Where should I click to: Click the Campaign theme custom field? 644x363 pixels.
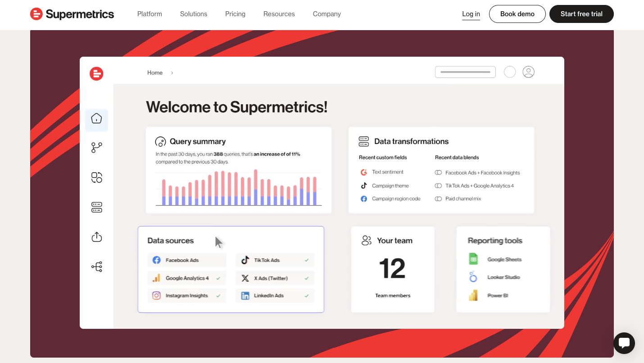pos(390,186)
